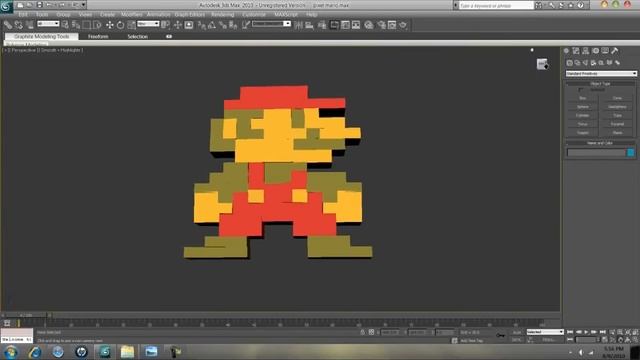Open the Motion panel tab icon
This screenshot has height=360, width=640.
[596, 51]
